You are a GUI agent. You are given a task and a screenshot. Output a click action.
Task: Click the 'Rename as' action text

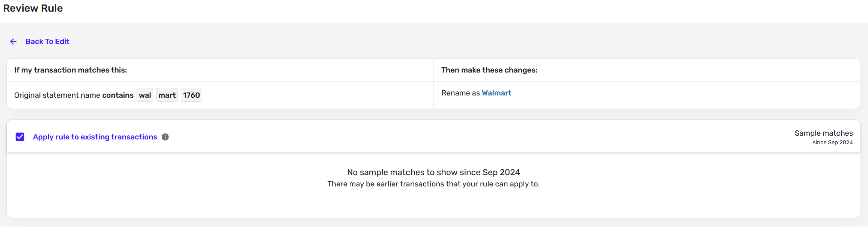tap(460, 93)
